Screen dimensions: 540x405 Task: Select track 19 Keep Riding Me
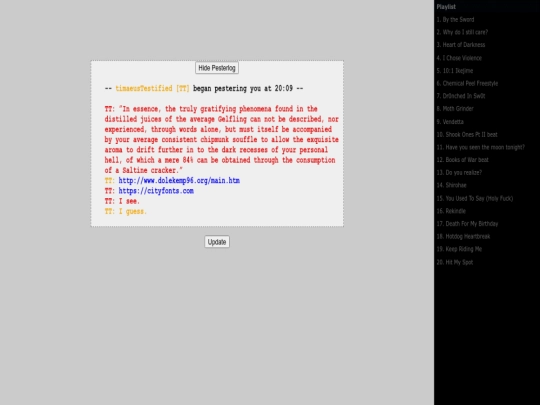(x=459, y=249)
